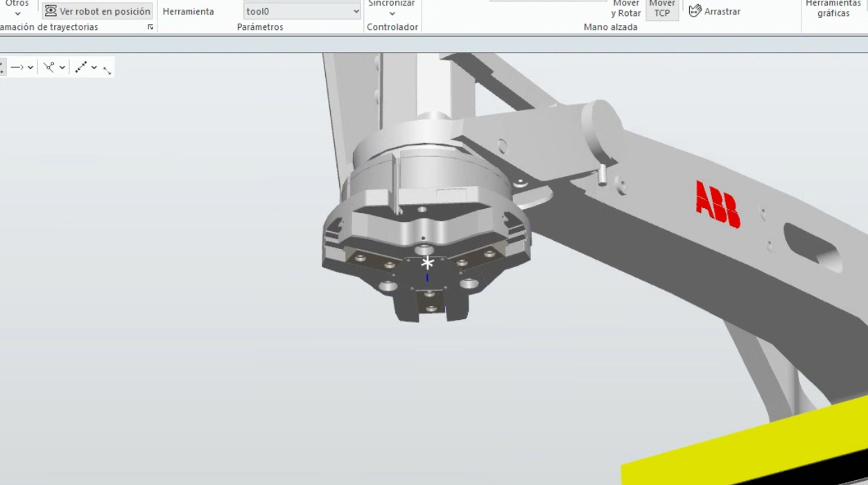Image resolution: width=868 pixels, height=485 pixels.
Task: Open the tool0 Herramienta dropdown
Action: pyautogui.click(x=302, y=11)
